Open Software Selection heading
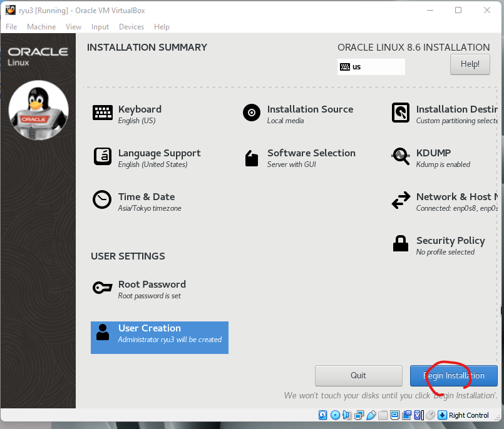Viewport: 504px width, 429px height. 311,153
